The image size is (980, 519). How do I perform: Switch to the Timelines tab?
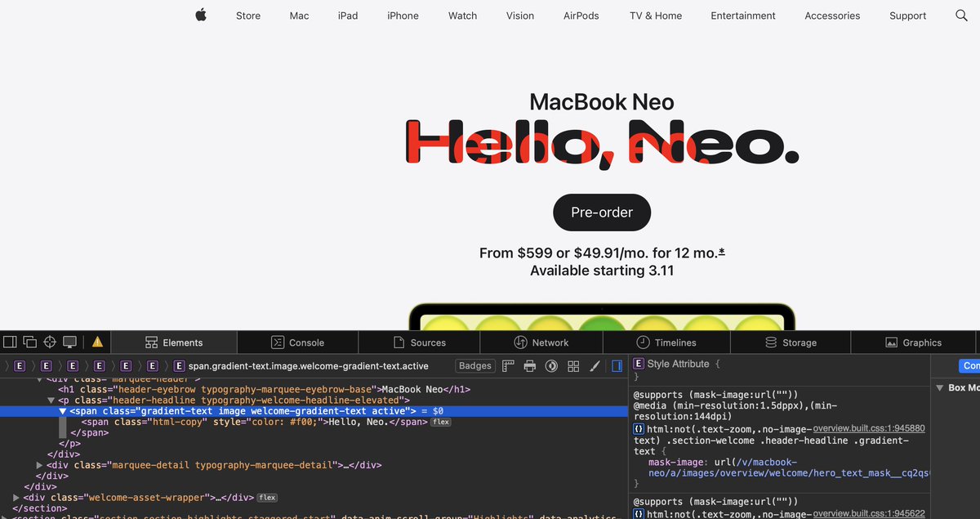[666, 342]
